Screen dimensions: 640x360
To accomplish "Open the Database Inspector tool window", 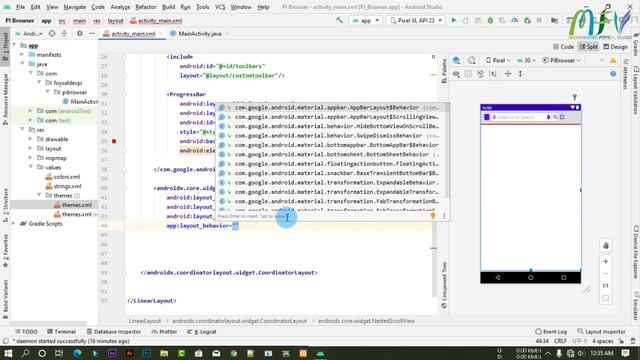I will coord(113,332).
